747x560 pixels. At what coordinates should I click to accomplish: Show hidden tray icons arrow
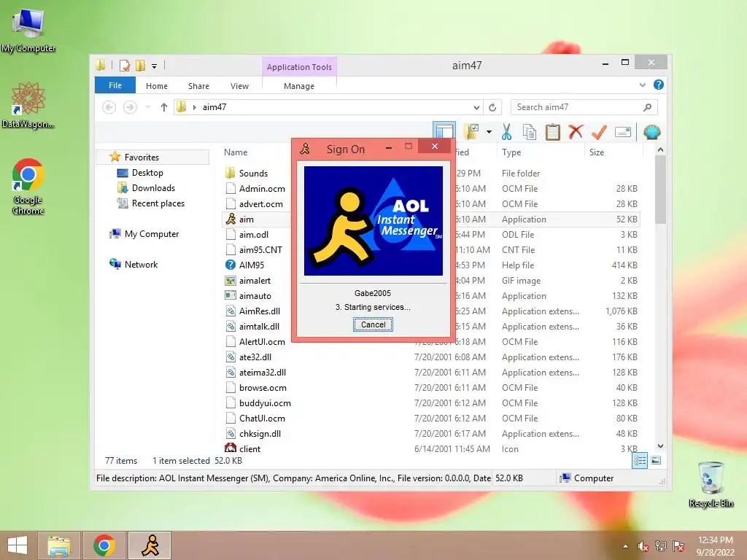point(625,546)
